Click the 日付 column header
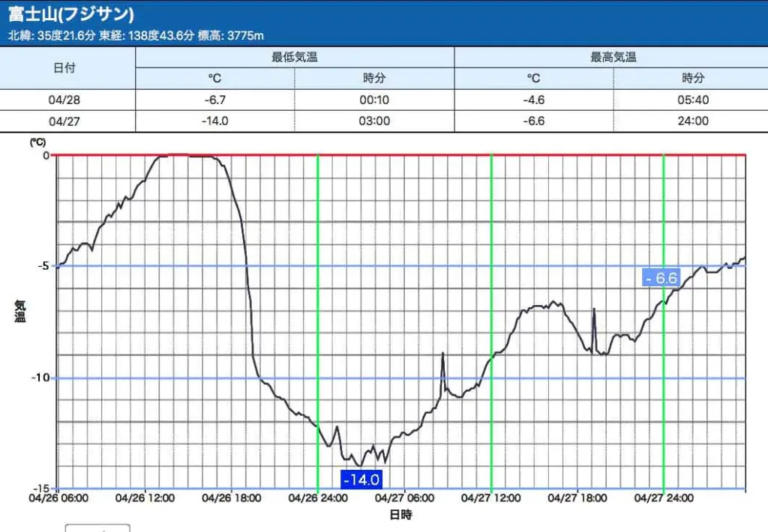The width and height of the screenshot is (768, 532). (x=64, y=67)
